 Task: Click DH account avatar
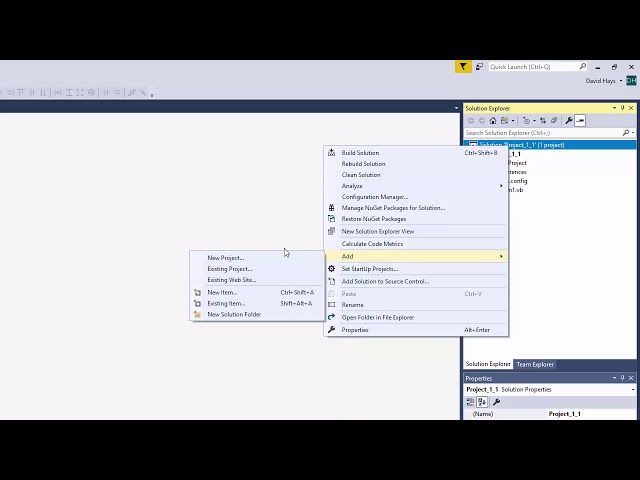coord(631,80)
